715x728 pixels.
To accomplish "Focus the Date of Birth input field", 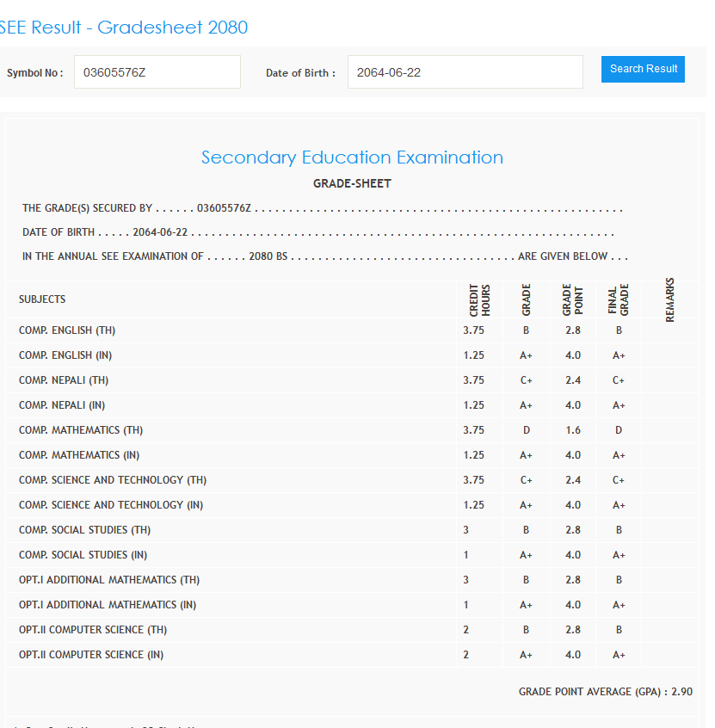I will [x=465, y=72].
